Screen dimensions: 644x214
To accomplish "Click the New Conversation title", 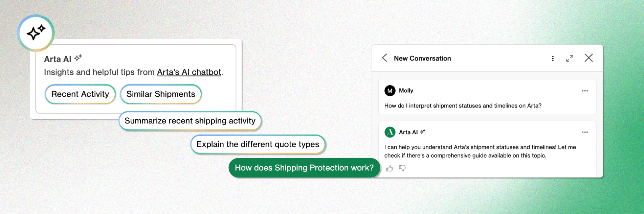I will click(x=422, y=58).
